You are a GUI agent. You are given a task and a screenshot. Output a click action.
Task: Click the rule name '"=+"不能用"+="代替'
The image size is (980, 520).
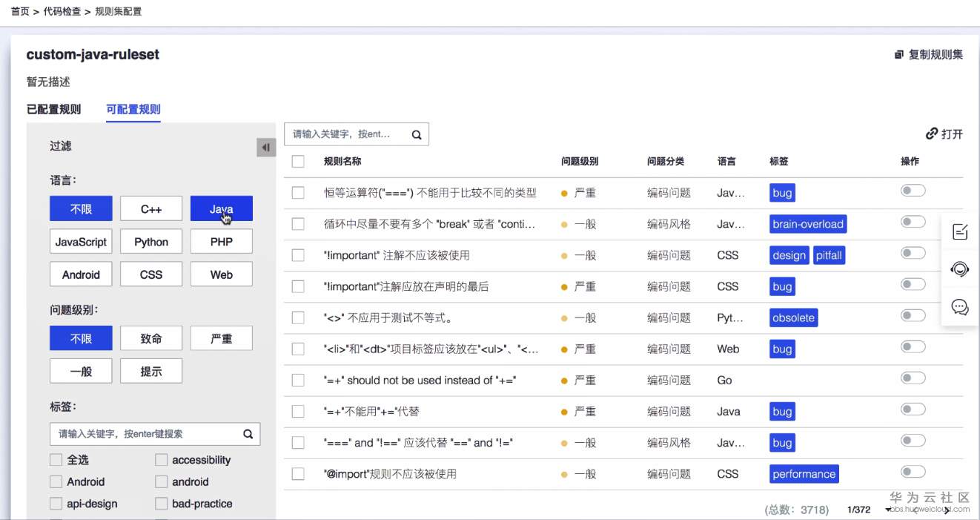pyautogui.click(x=371, y=411)
